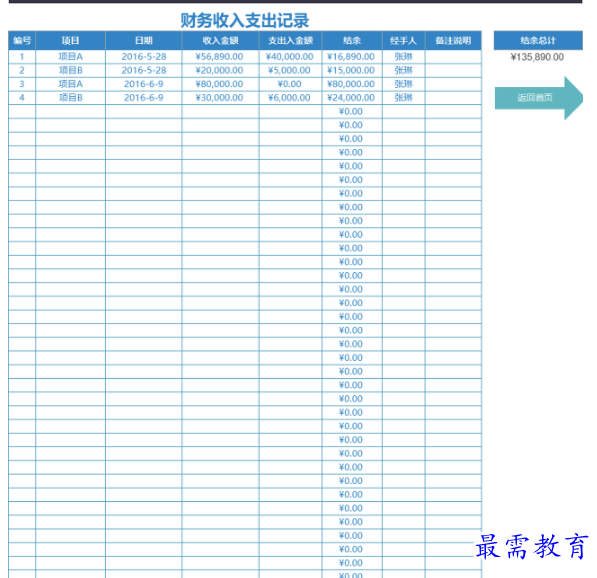The image size is (597, 578).
Task: Select the balance cell ¥16,890.00
Action: point(352,57)
